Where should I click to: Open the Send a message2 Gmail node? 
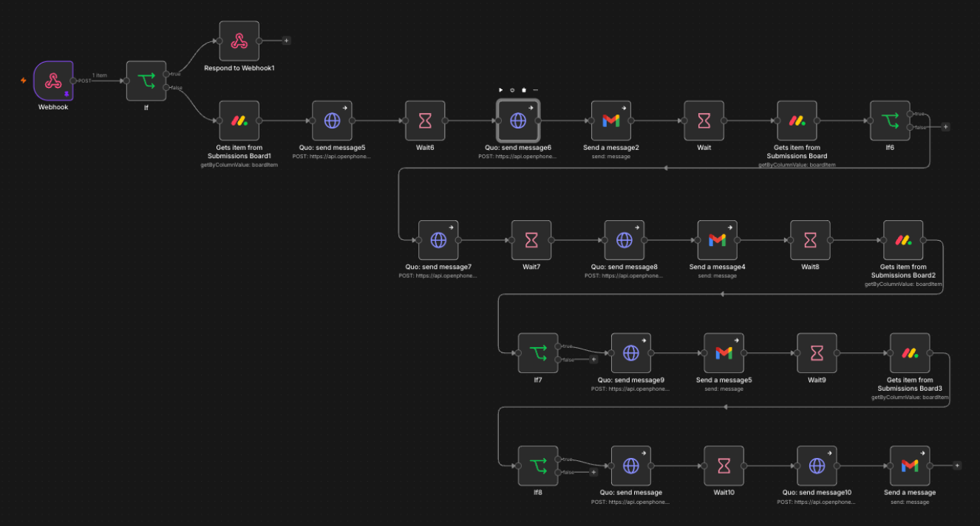point(611,120)
